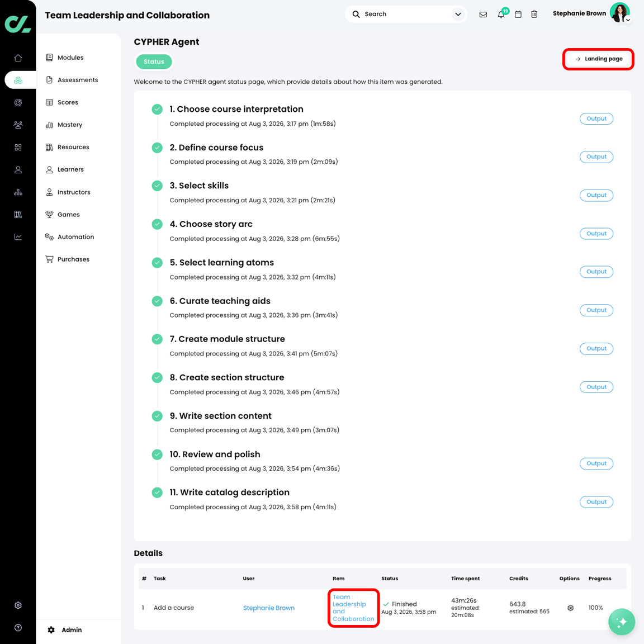The image size is (644, 644).
Task: Open Modules in course sidebar
Action: [x=65, y=58]
